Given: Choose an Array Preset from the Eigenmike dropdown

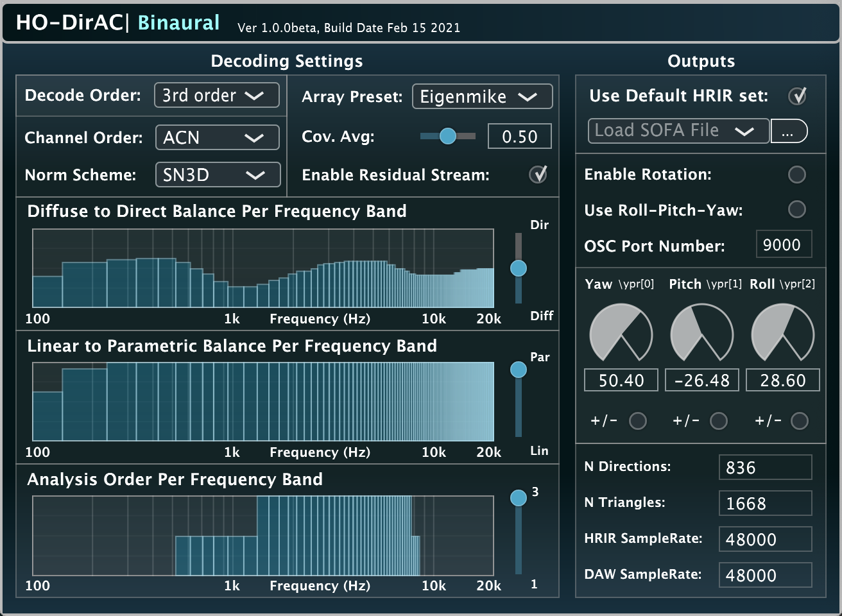Looking at the screenshot, I should coord(482,97).
